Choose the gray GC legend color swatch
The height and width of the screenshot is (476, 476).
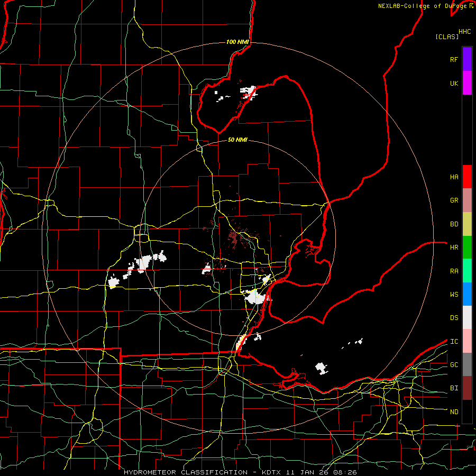click(467, 364)
